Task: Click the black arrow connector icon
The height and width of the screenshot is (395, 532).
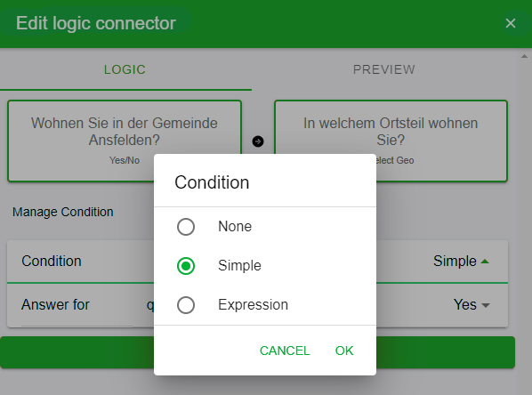Action: (x=258, y=141)
